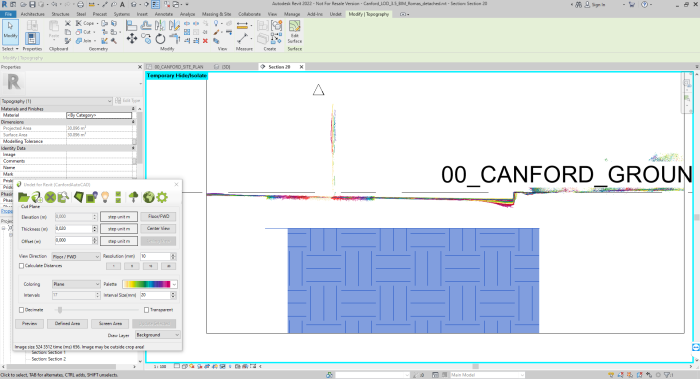Click the Modify arrow tool

10,31
